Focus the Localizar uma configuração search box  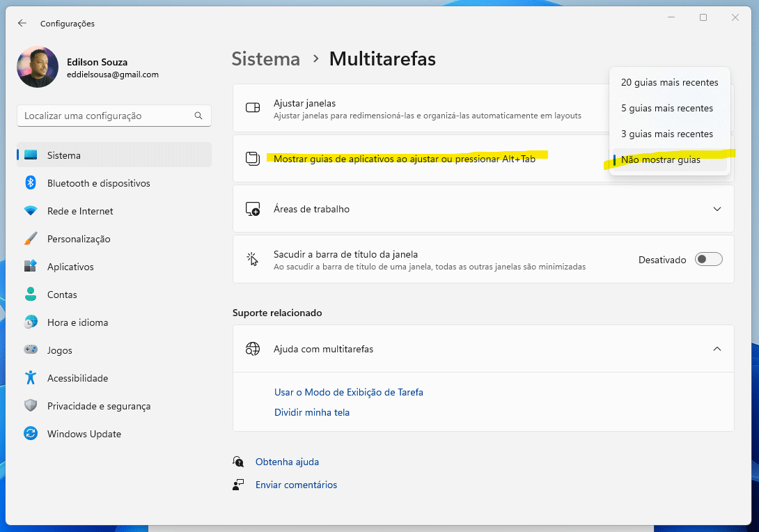click(x=114, y=116)
